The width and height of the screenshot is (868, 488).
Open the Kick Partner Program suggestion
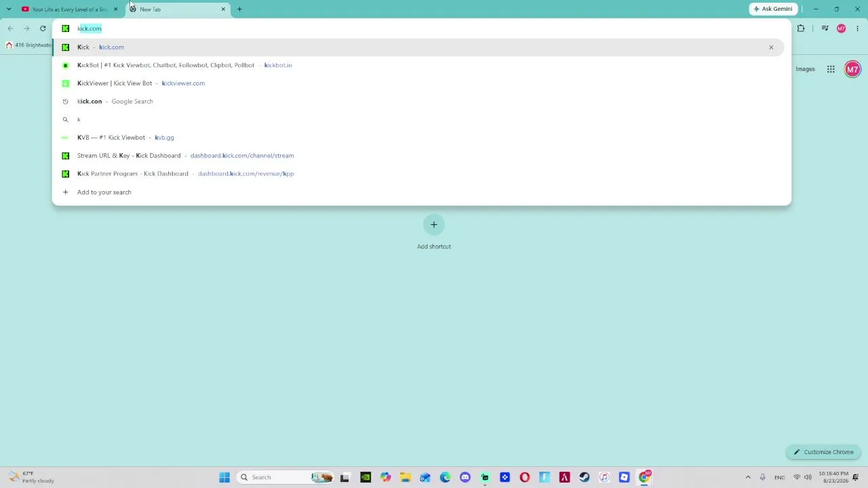(418, 174)
